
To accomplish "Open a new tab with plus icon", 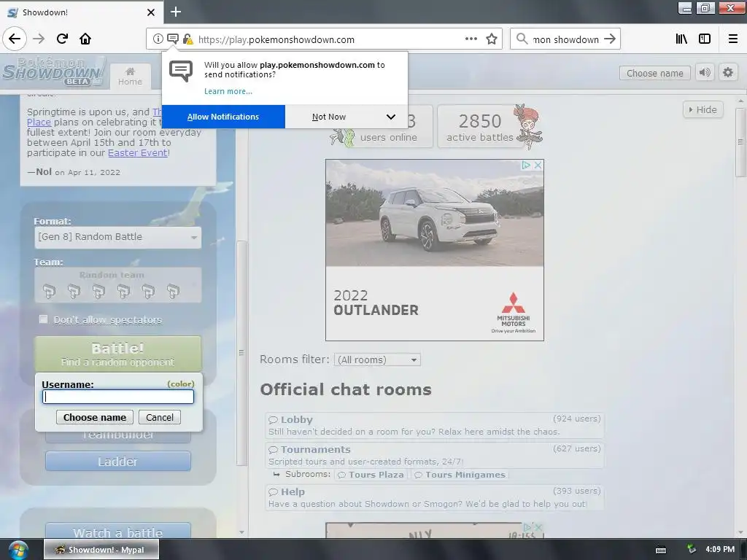I will tap(176, 12).
